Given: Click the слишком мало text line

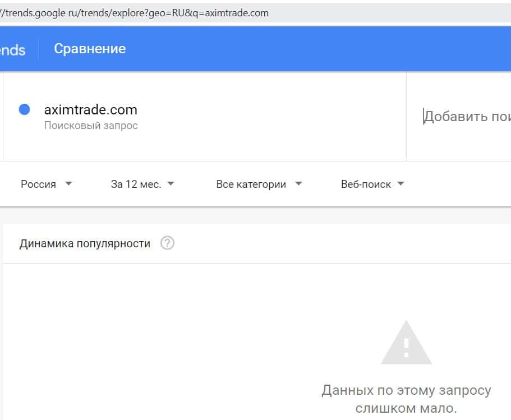Looking at the screenshot, I should click(x=406, y=408).
